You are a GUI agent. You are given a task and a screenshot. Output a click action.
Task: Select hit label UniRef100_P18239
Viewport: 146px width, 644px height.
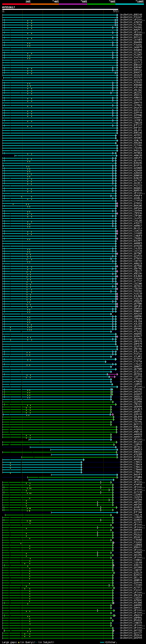click(x=131, y=294)
